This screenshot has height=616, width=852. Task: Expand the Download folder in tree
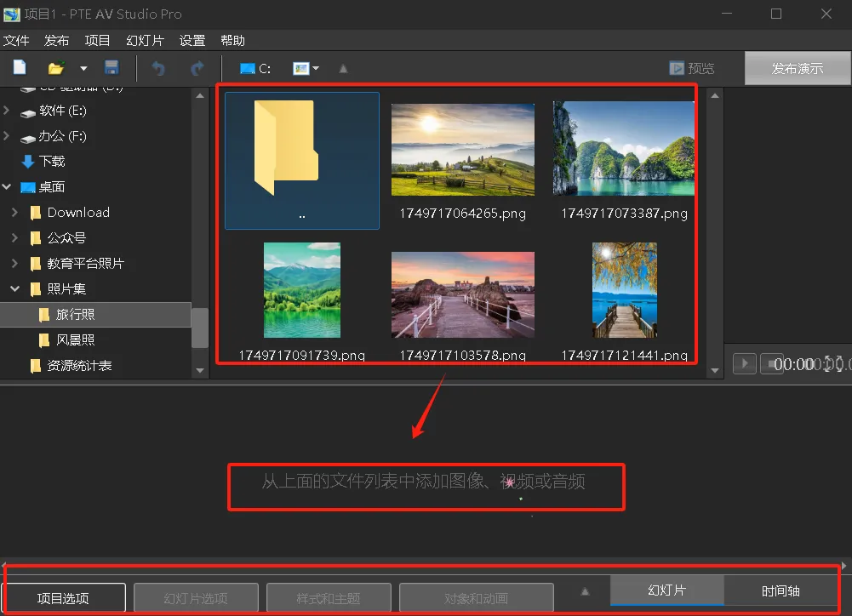click(x=14, y=213)
